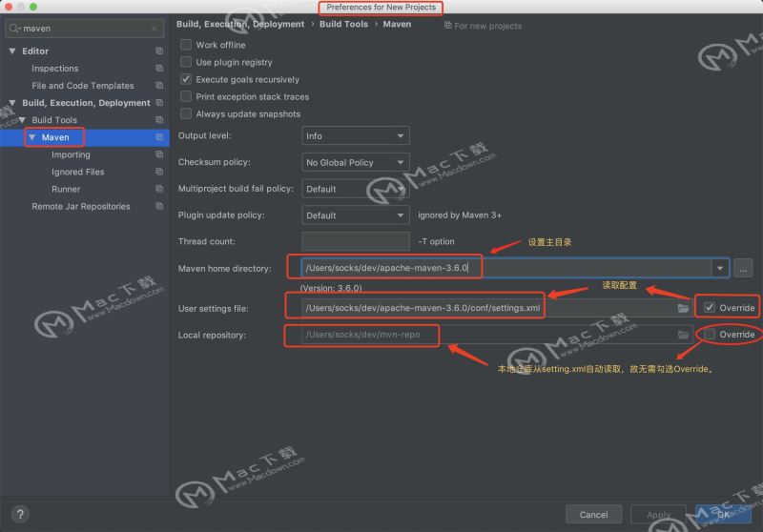This screenshot has width=763, height=532.
Task: Collapse the Build Tools node
Action: tap(22, 119)
